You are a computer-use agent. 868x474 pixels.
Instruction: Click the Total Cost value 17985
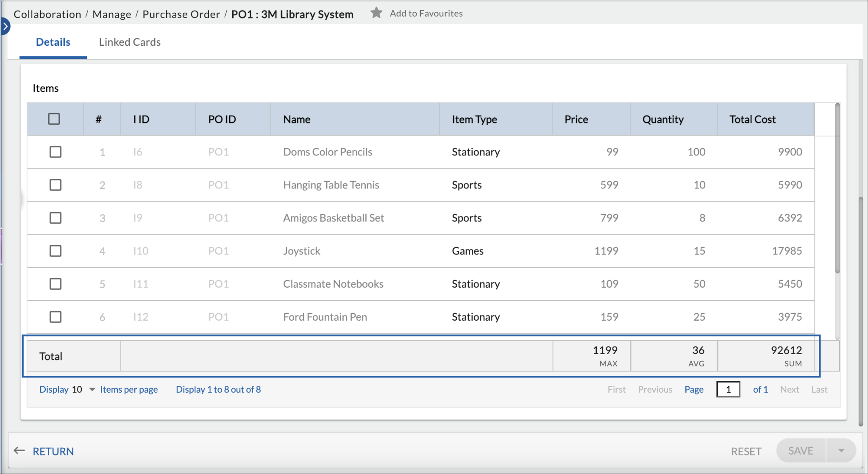(787, 251)
